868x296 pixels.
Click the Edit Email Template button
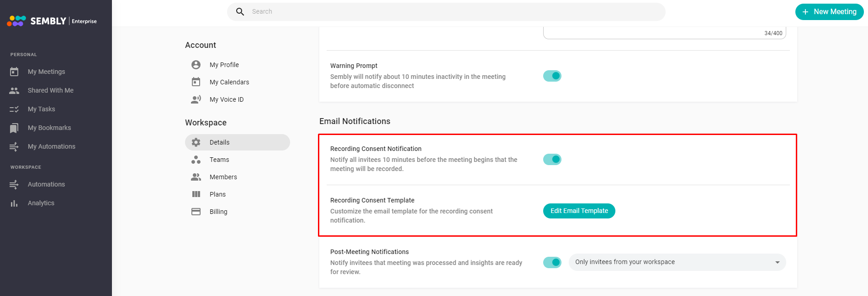pos(579,211)
